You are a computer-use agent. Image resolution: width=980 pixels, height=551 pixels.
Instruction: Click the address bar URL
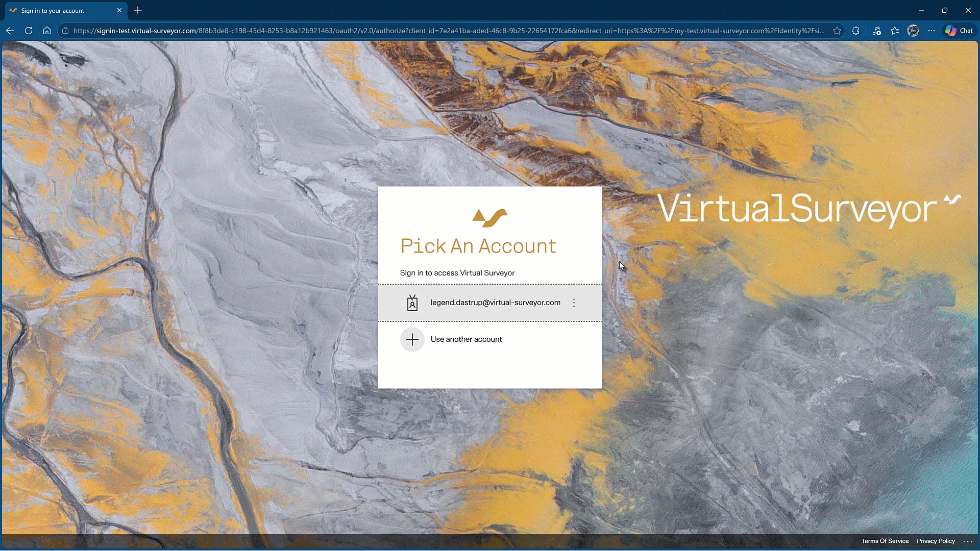(449, 31)
